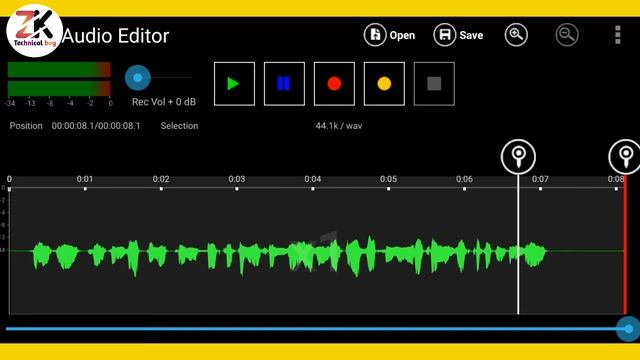Select the selection start pin marker

[x=518, y=157]
